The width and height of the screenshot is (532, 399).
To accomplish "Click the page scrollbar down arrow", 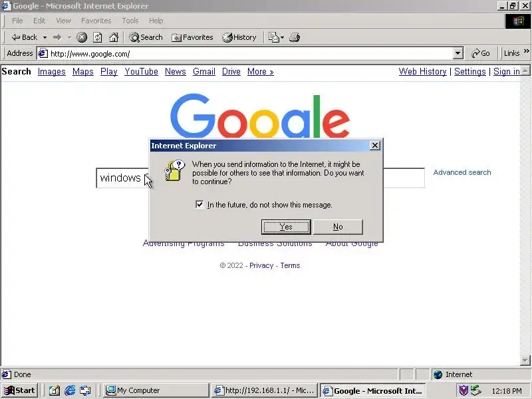I will pos(525,360).
